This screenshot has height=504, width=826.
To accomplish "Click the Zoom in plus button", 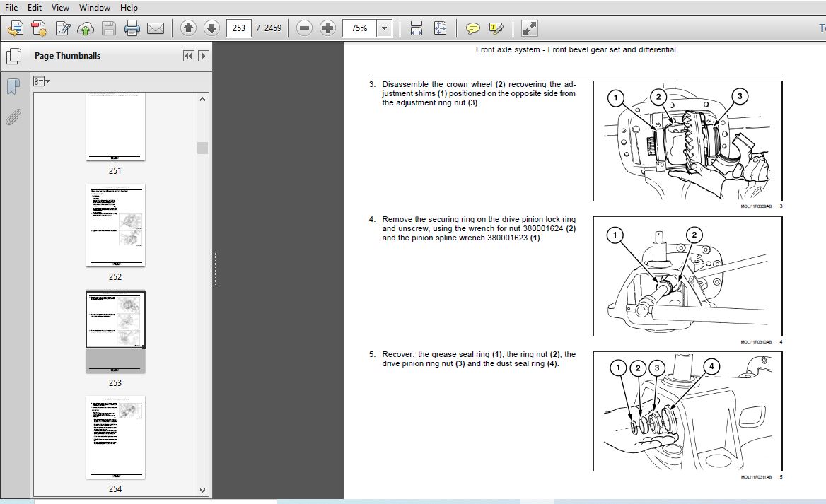I will pos(327,28).
